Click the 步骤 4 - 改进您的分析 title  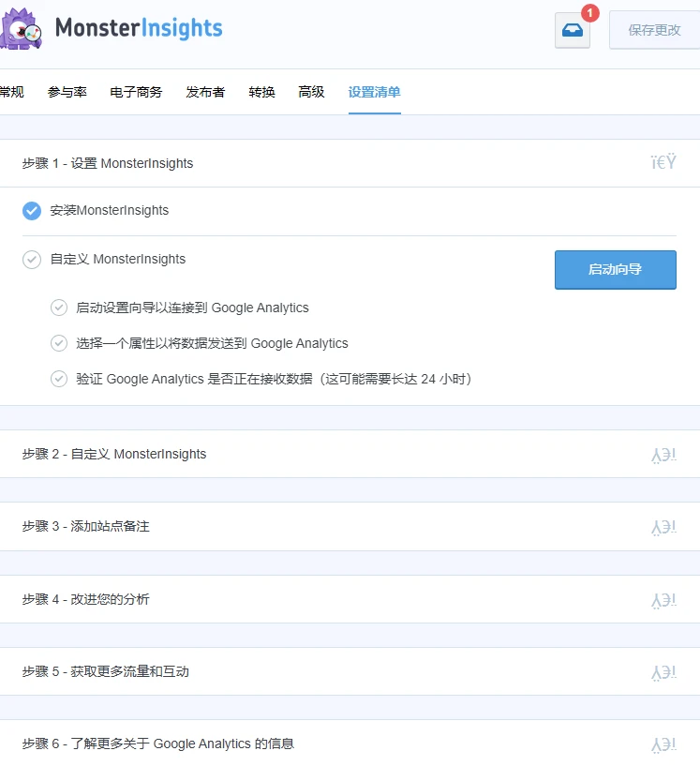coord(86,599)
